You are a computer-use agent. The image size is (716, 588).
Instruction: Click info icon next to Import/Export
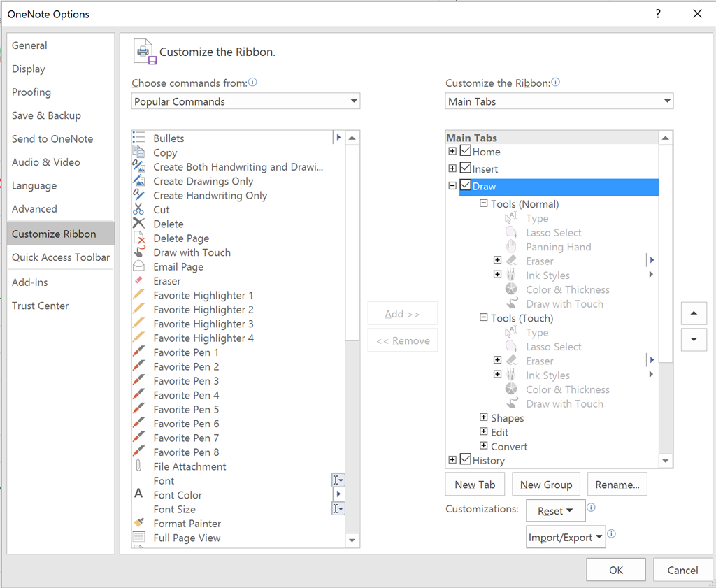tap(612, 533)
